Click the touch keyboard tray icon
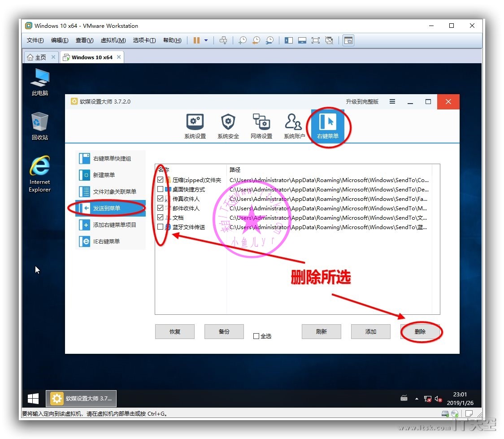 tap(404, 399)
